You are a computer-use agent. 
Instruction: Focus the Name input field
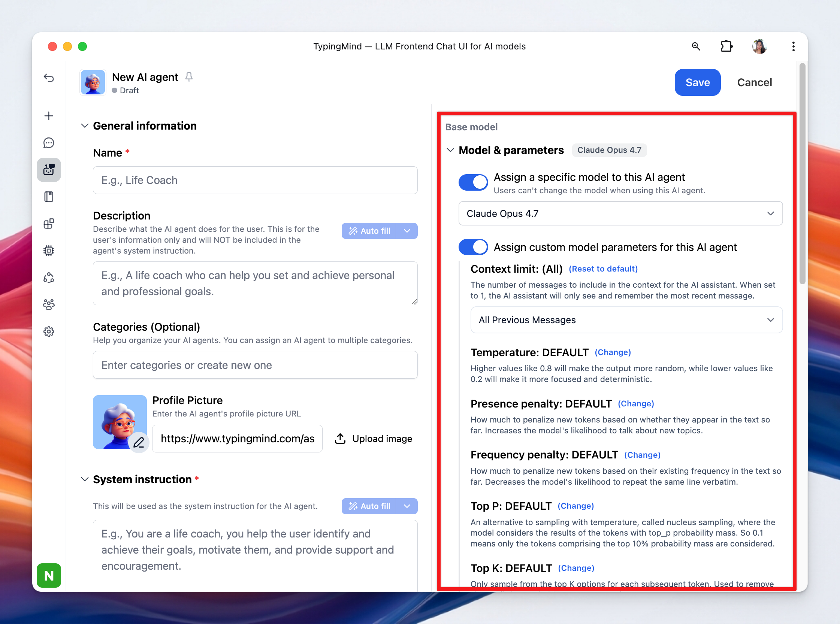256,180
